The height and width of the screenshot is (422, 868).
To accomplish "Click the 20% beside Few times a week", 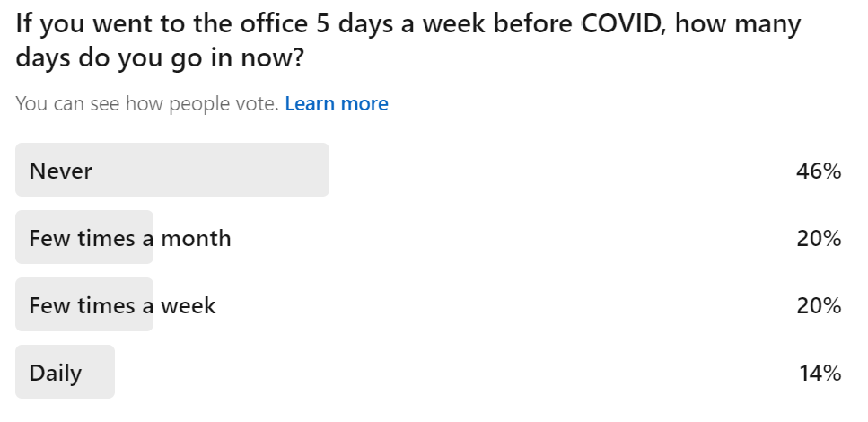I will pyautogui.click(x=818, y=305).
